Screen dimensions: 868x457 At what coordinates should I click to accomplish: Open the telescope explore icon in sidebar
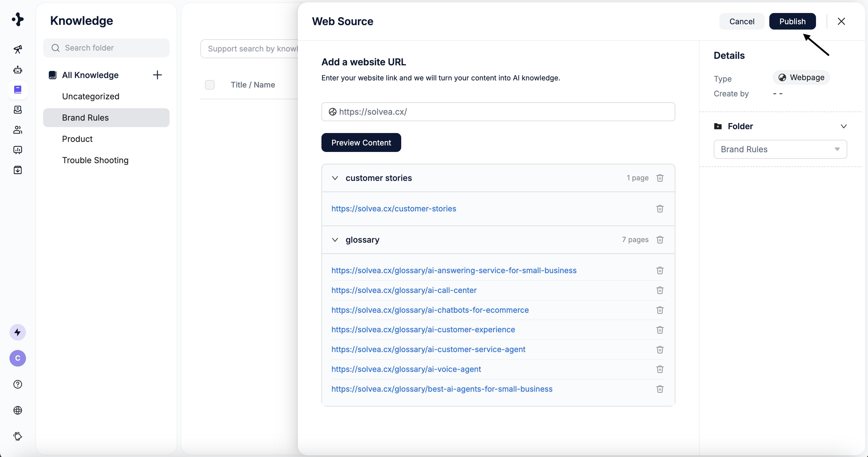click(x=17, y=50)
